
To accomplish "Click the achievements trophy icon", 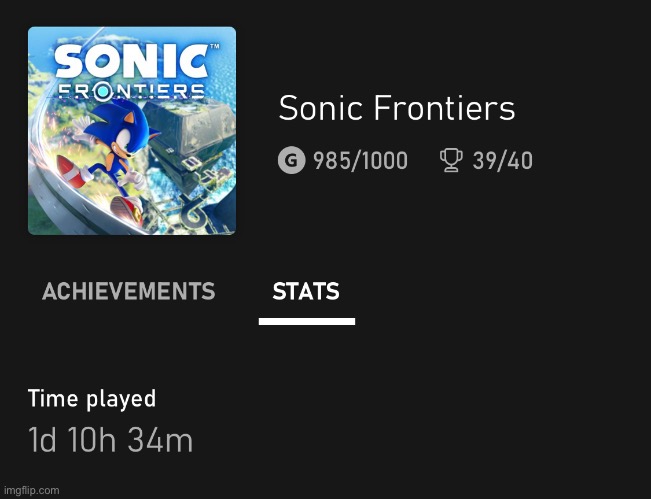I will point(451,160).
